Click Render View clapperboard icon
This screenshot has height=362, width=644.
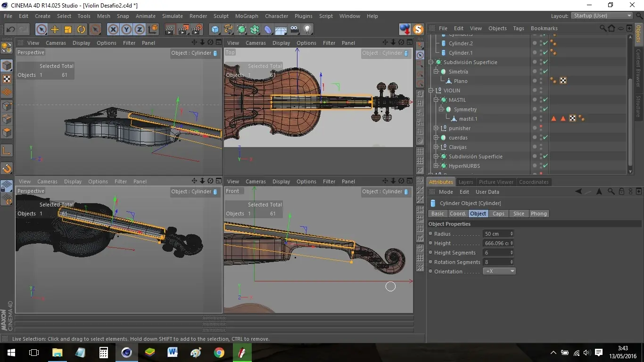click(x=170, y=29)
